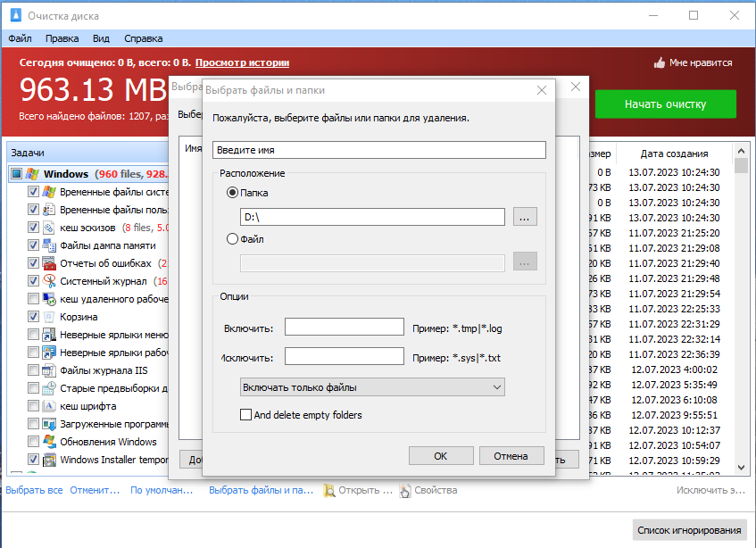Open the Справка menu
Screen dimensions: 756x548
143,38
